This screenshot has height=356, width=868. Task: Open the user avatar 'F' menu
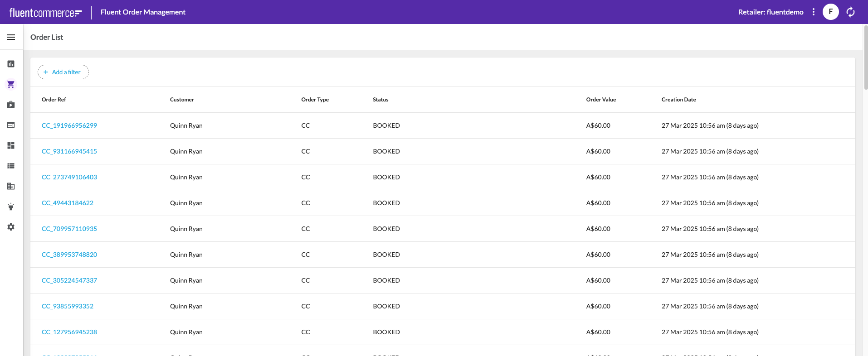[x=830, y=12]
